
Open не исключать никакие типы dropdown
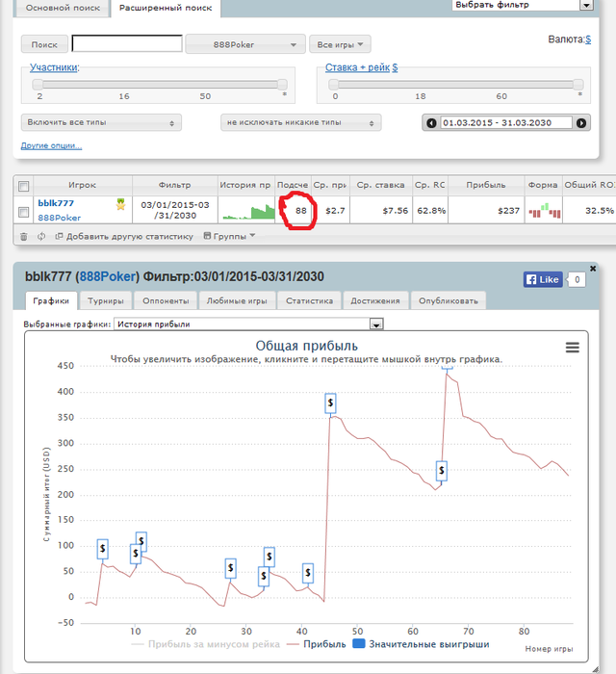click(300, 122)
